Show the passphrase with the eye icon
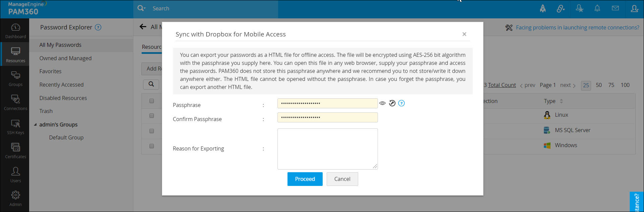 pyautogui.click(x=382, y=103)
